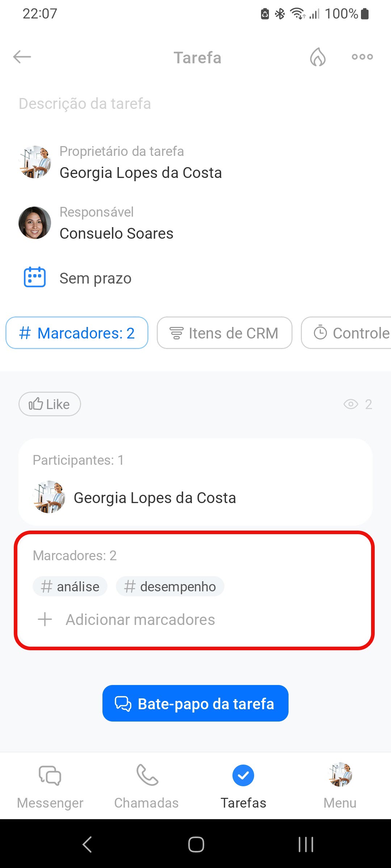
Task: Expand the Participantes: 1 section
Action: coord(78,460)
